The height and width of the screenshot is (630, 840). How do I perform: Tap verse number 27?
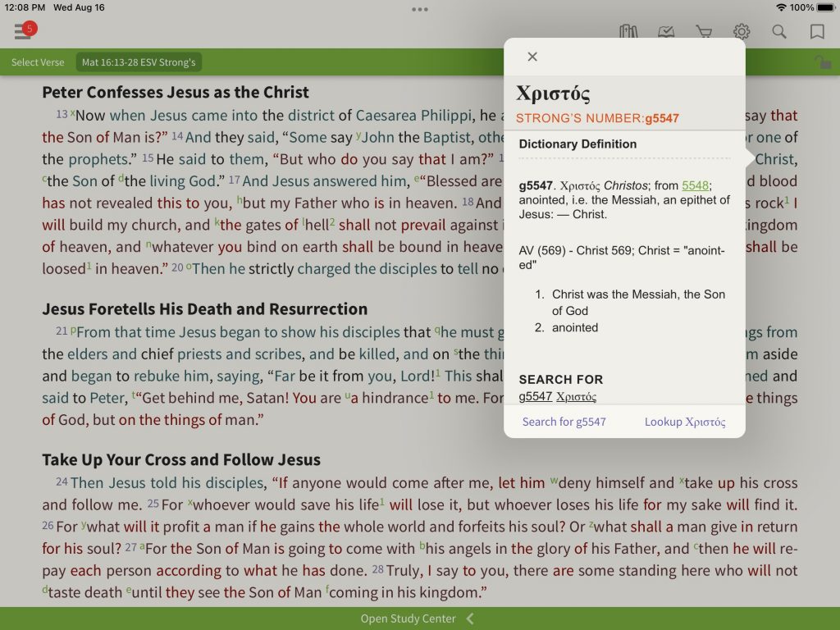tap(130, 547)
